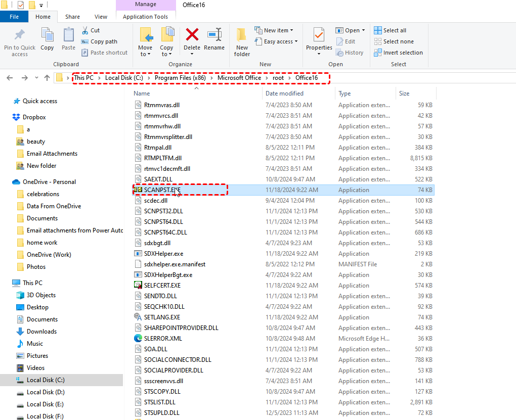Click Invert selection in ribbon
The image size is (516, 420).
pyautogui.click(x=398, y=53)
